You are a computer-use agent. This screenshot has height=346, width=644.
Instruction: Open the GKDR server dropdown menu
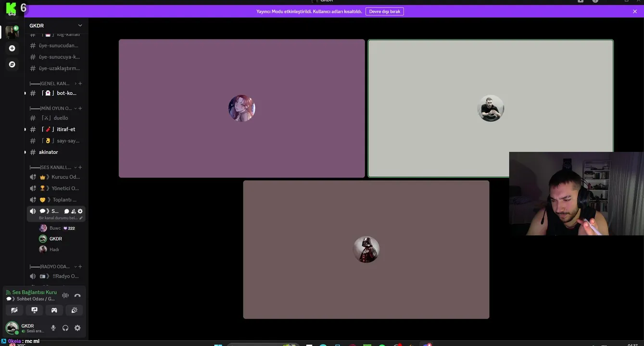pos(56,25)
